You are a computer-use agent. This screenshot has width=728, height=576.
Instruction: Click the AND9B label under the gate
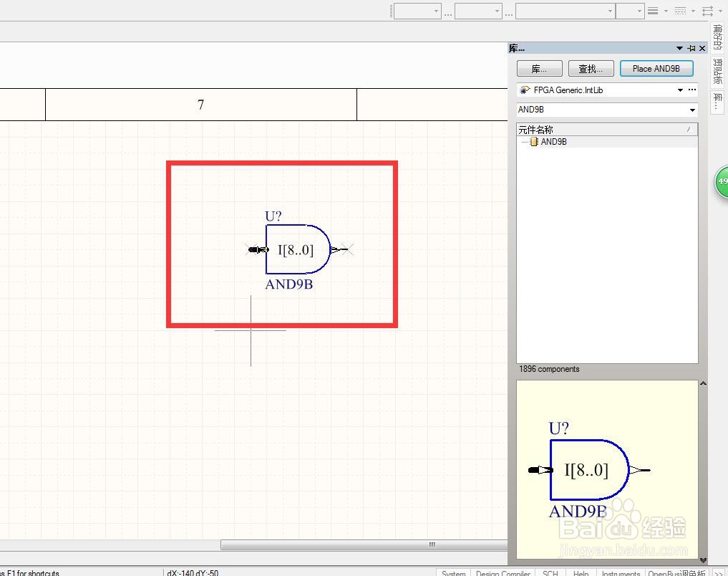(x=288, y=284)
